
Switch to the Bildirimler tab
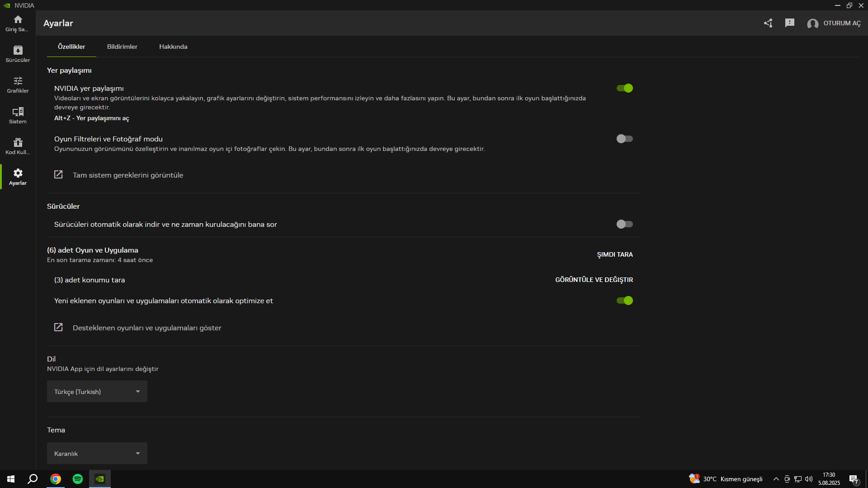tap(122, 47)
